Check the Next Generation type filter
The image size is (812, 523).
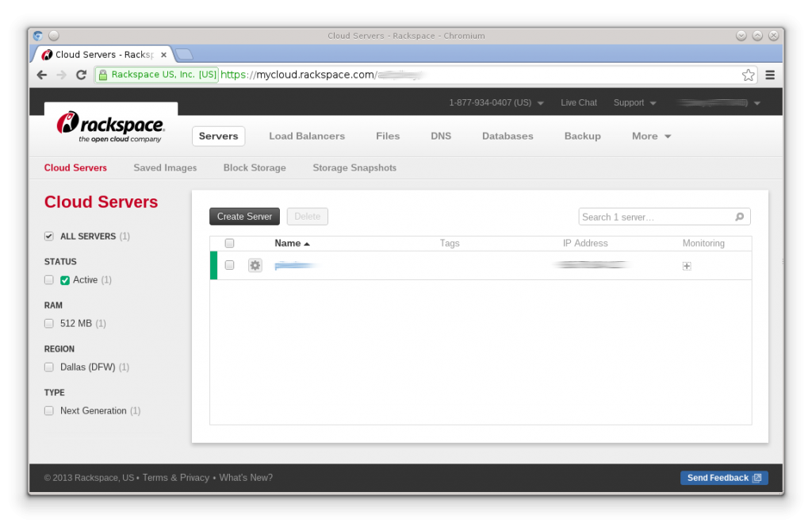49,410
